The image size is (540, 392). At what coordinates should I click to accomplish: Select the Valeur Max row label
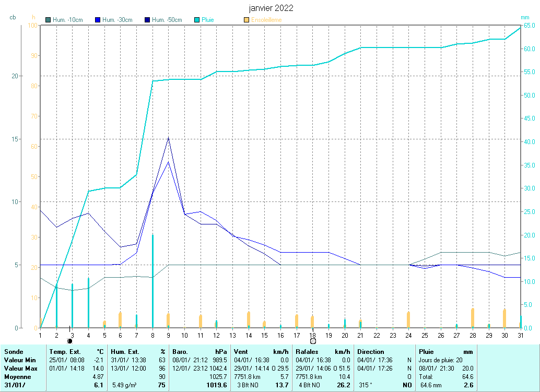click(x=19, y=369)
